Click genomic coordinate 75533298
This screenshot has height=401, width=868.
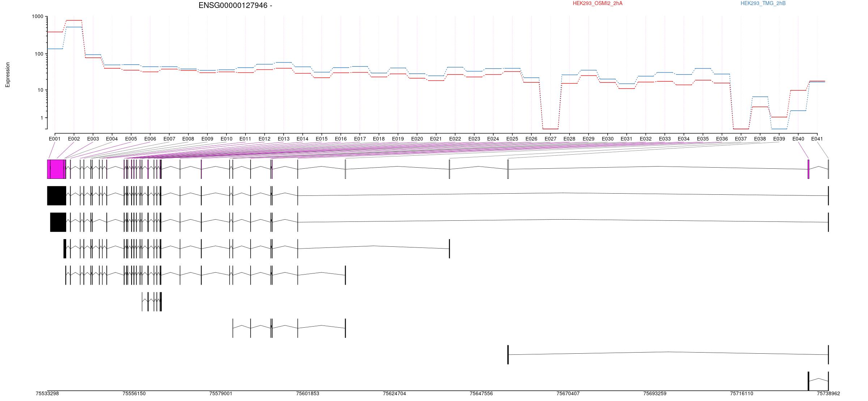coord(47,393)
